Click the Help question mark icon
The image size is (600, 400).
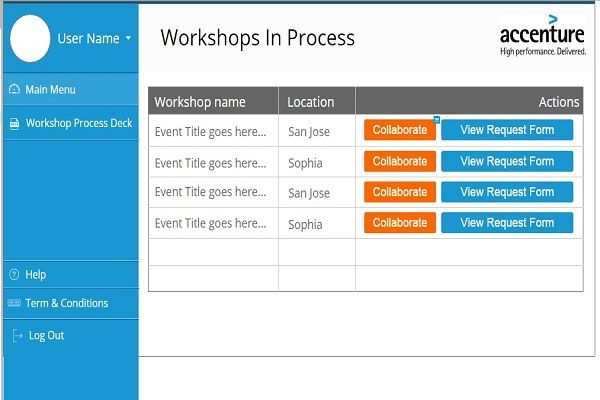pos(14,274)
